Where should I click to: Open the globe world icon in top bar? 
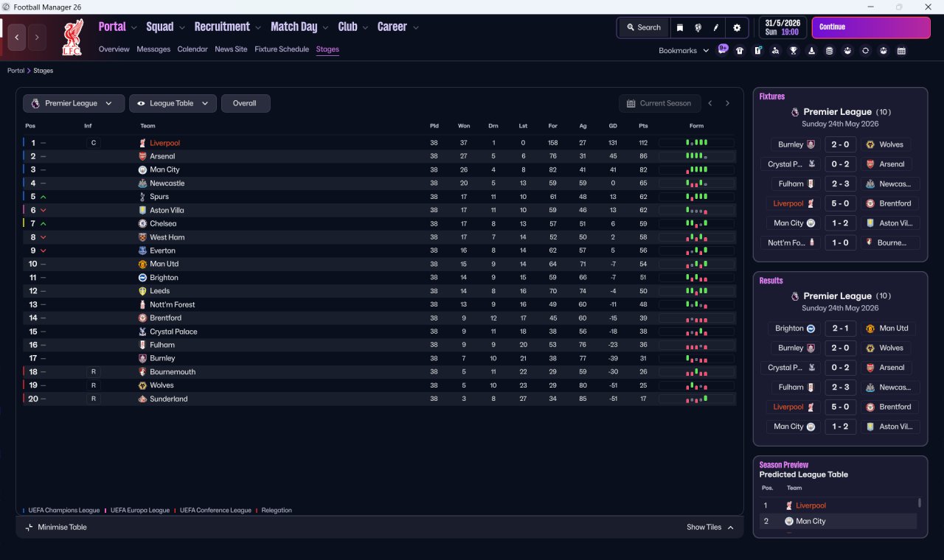point(698,27)
